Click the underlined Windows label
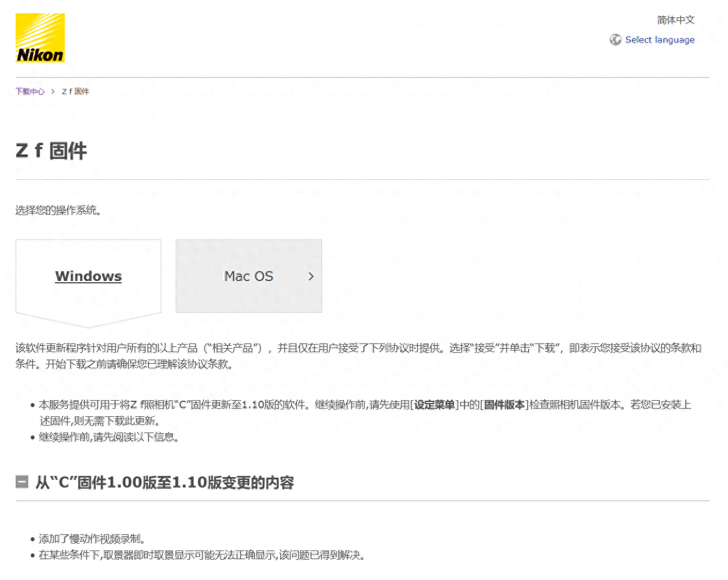 tap(88, 276)
